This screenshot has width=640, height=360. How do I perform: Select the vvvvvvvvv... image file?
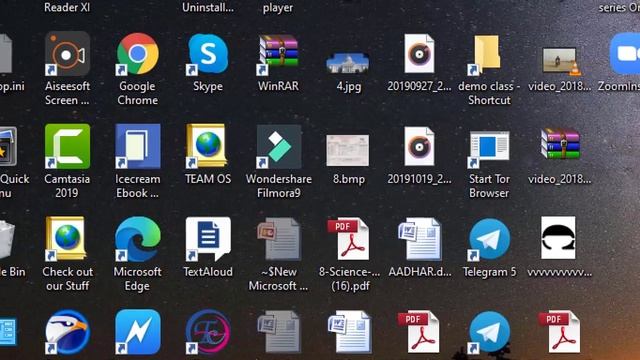[x=558, y=238]
